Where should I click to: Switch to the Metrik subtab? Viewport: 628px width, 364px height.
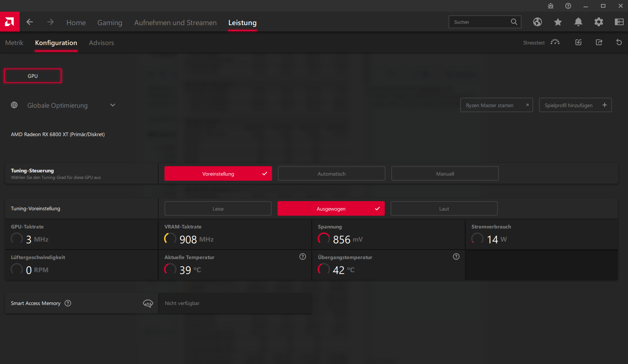coord(14,43)
